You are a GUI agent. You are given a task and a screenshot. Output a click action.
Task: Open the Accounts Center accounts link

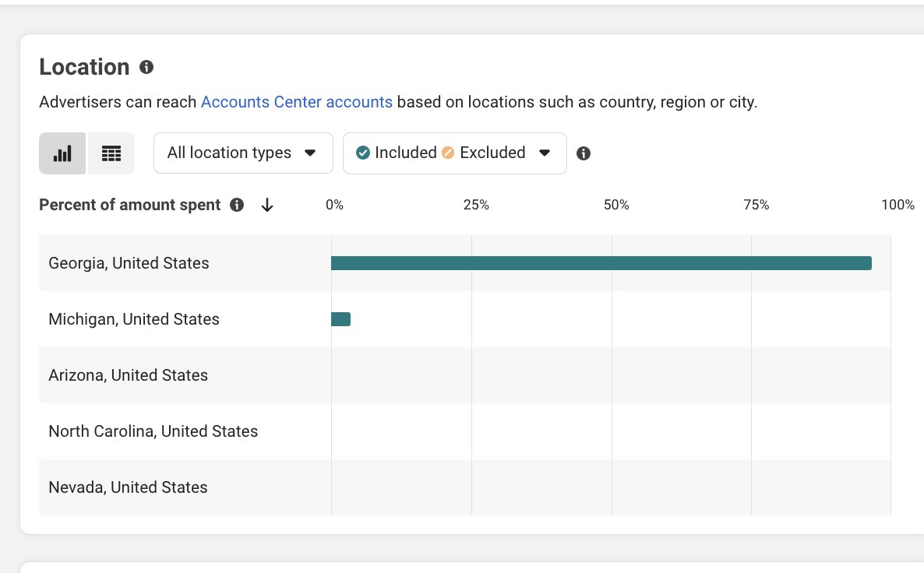(x=296, y=102)
